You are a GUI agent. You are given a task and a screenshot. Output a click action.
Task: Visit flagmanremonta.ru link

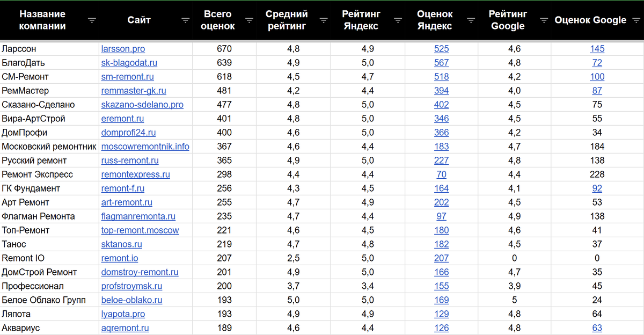click(138, 216)
